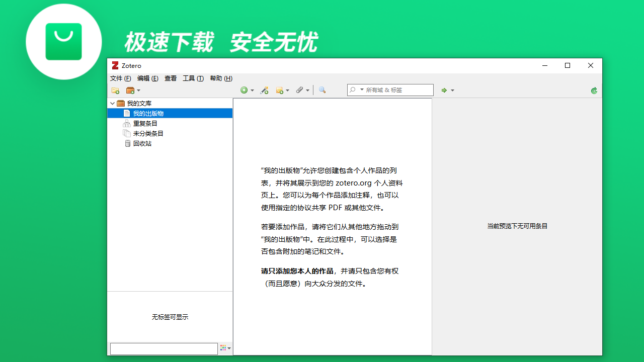
Task: Sync the library with the green refresh icon
Action: point(594,90)
